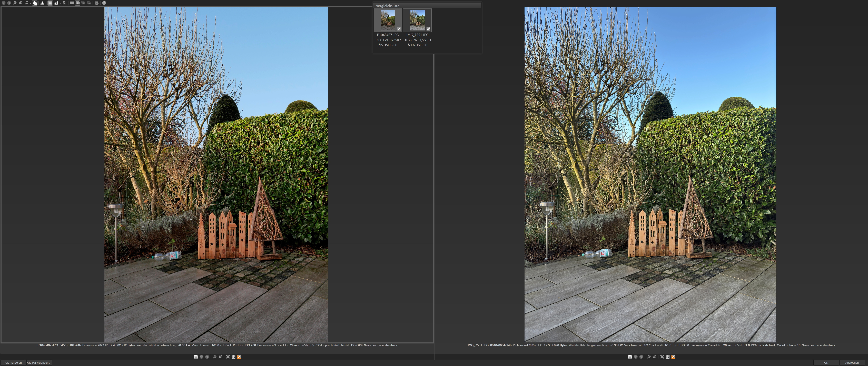The image size is (868, 366).
Task: Switch to three-image compare view (3)
Action: click(84, 3)
